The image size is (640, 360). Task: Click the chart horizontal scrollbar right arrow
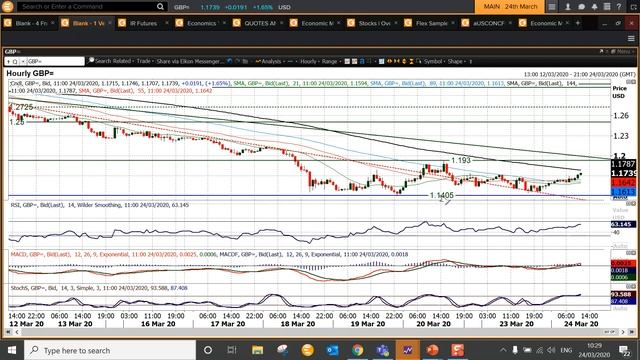622,332
